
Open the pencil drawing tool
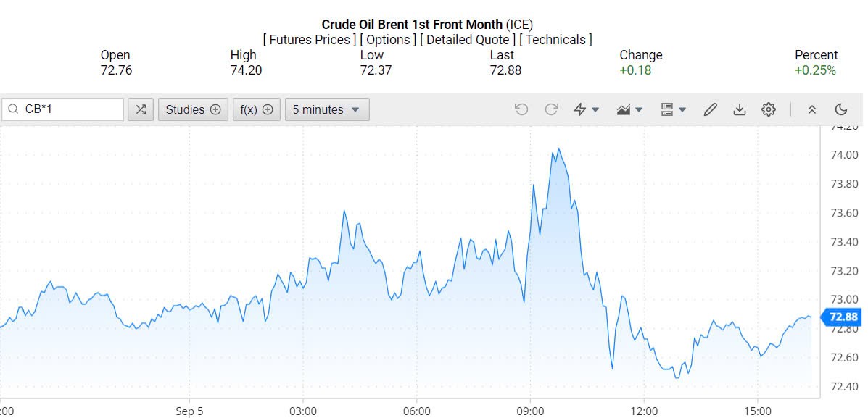pyautogui.click(x=711, y=109)
